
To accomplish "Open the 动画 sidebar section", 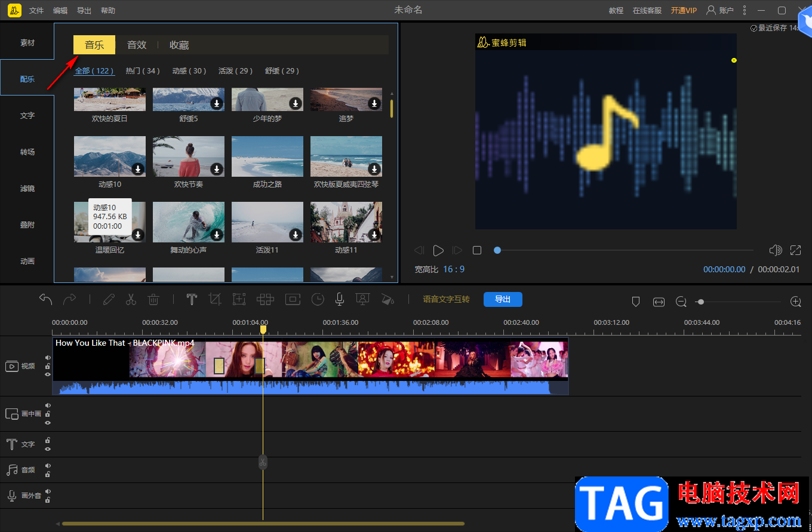I will (x=27, y=262).
